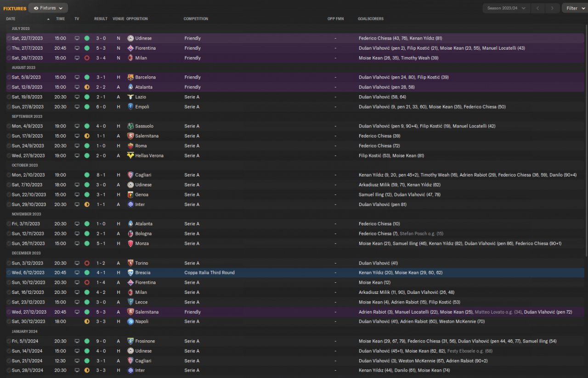
Task: Go to the next season arrow
Action: pyautogui.click(x=552, y=8)
